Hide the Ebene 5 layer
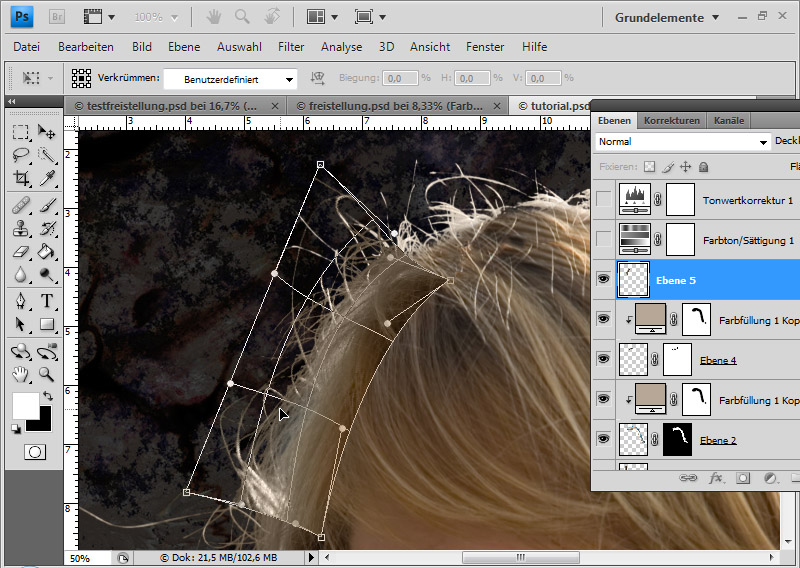800x568 pixels. (603, 280)
